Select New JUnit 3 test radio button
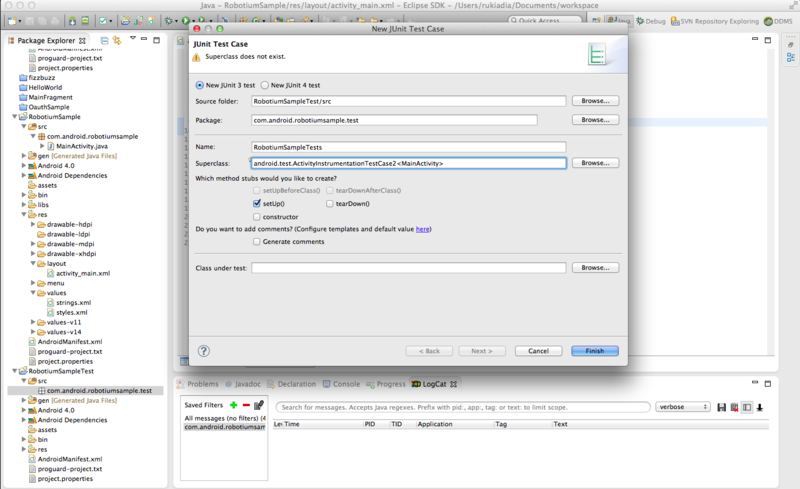 (199, 85)
